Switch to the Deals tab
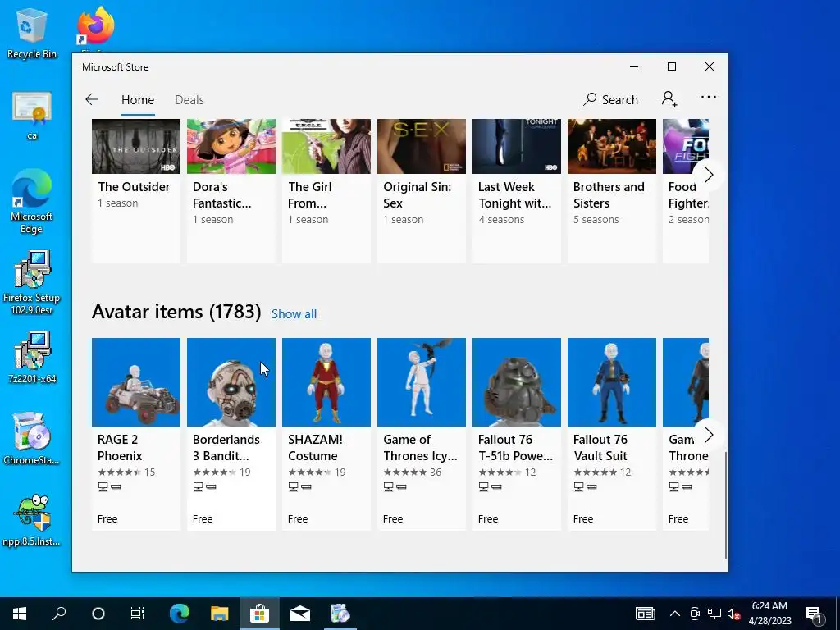Image resolution: width=840 pixels, height=630 pixels. pos(189,99)
